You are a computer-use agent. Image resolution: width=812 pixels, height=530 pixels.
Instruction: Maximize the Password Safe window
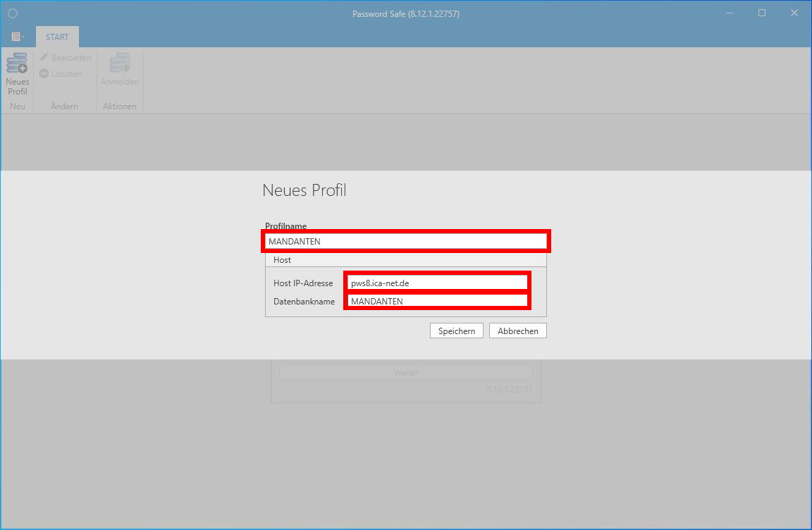[762, 13]
